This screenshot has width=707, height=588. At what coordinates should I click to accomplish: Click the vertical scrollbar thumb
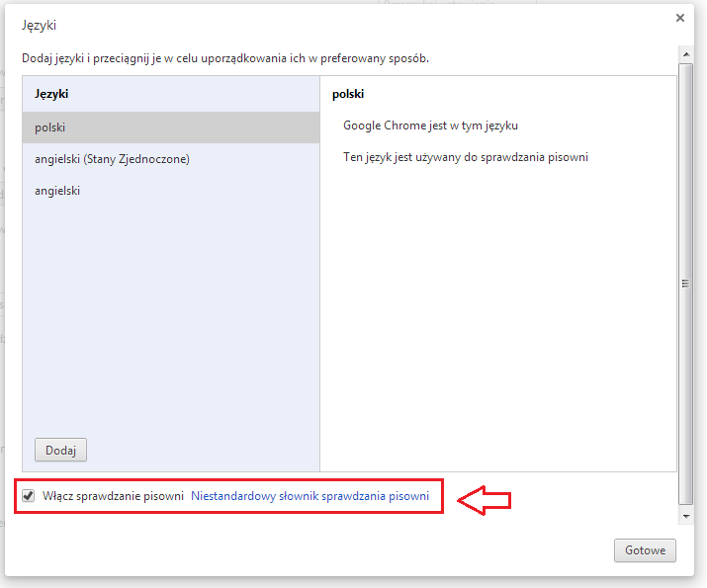tap(686, 282)
